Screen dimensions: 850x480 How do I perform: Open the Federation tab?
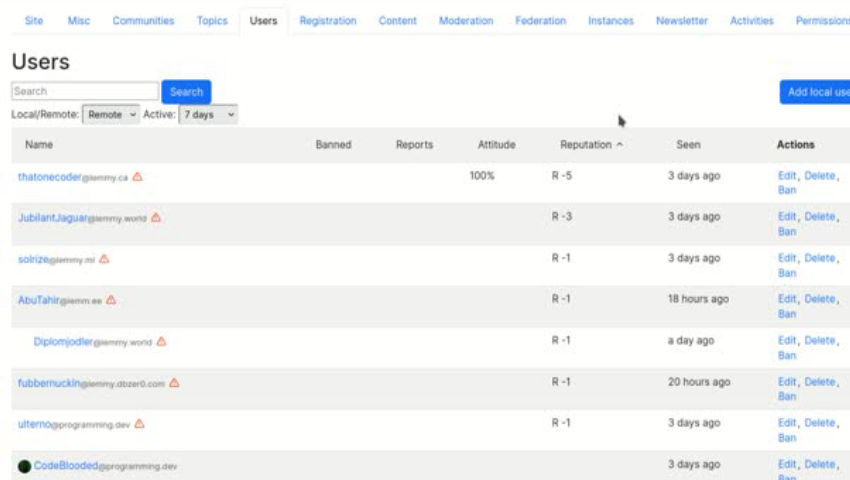[x=540, y=21]
